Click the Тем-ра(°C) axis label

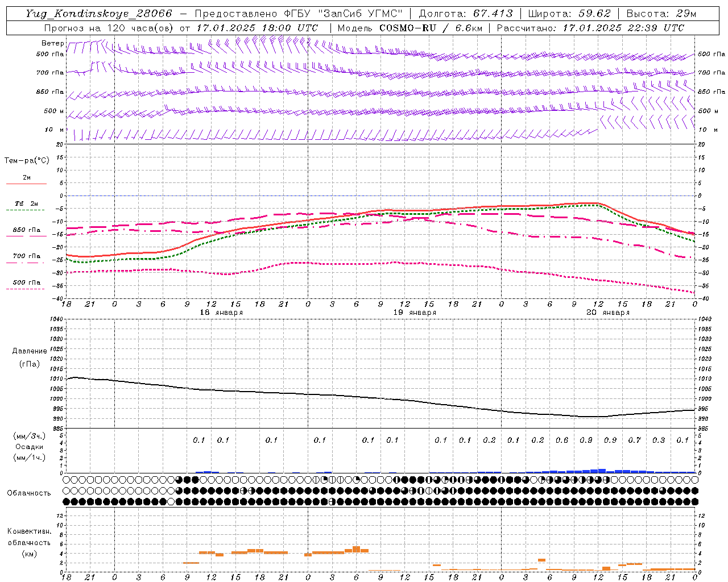pos(27,160)
